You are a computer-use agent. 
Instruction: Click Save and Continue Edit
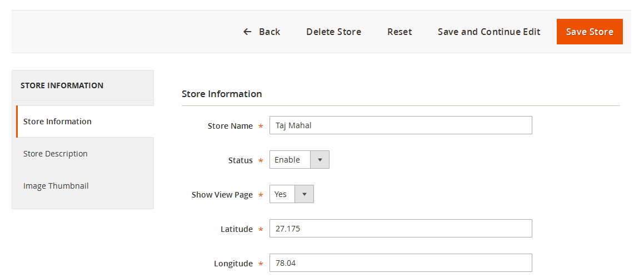click(x=489, y=32)
